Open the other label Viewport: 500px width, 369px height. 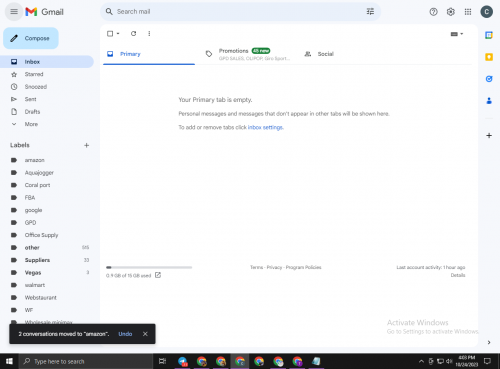coord(47,248)
